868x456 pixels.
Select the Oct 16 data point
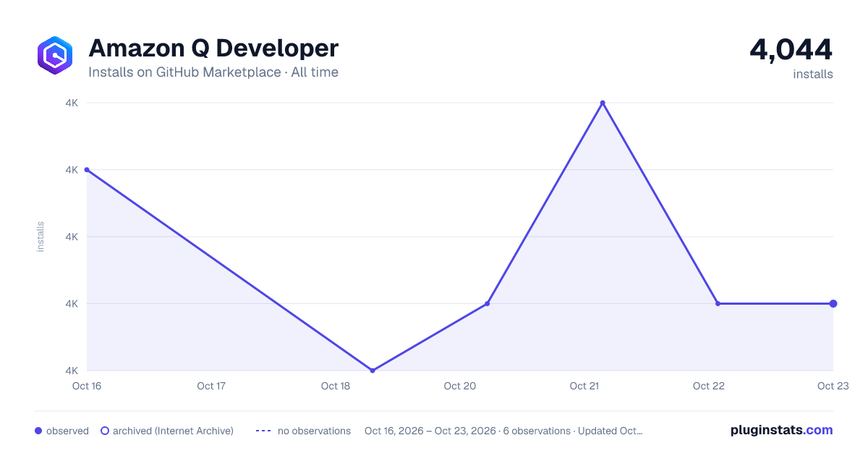click(87, 169)
